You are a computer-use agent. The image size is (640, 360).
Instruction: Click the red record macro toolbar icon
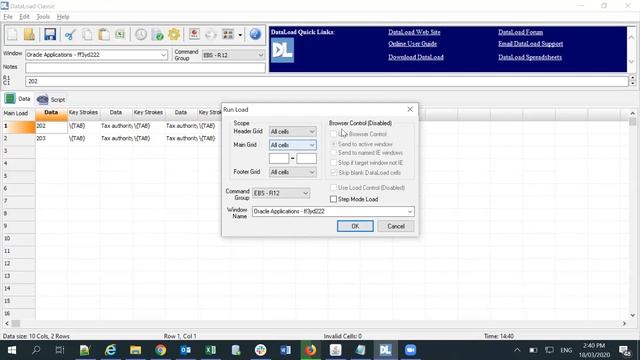(x=194, y=35)
